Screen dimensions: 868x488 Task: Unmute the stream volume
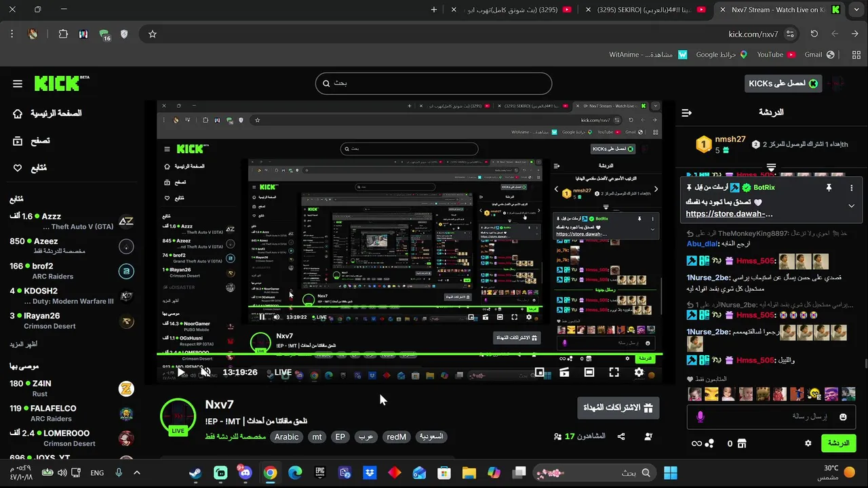pyautogui.click(x=205, y=372)
